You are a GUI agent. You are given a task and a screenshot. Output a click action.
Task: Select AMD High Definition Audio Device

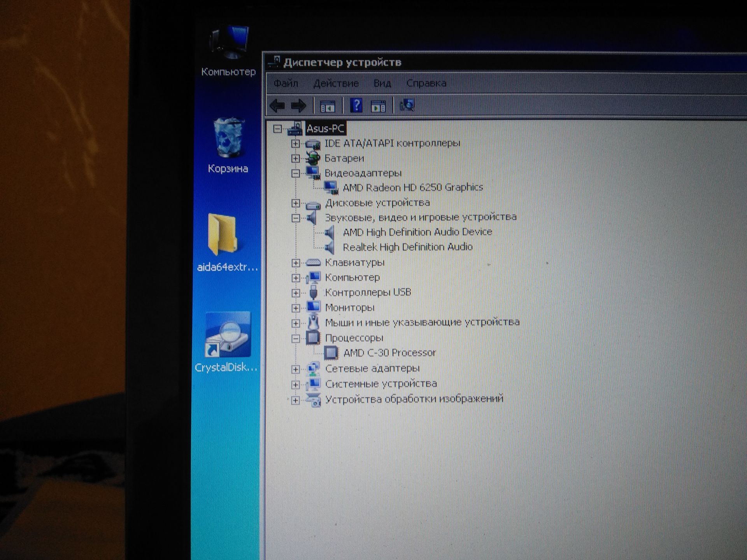pos(417,232)
